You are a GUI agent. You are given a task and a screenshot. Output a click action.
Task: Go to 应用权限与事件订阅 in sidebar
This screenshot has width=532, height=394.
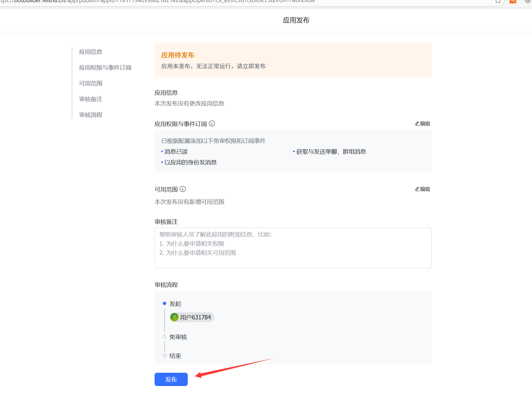point(105,68)
